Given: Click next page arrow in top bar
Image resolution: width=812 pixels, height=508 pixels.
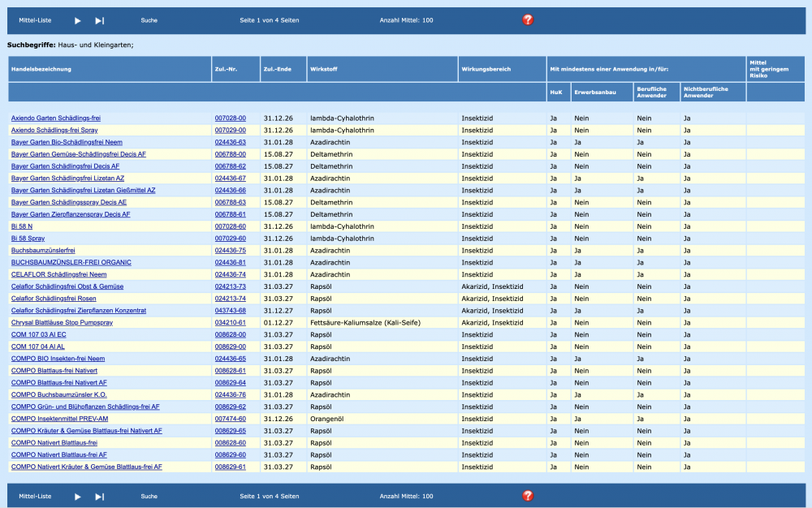Looking at the screenshot, I should (x=78, y=20).
